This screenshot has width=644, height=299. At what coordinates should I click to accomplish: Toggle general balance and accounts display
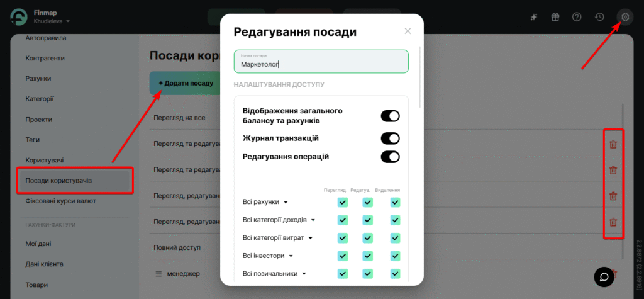390,116
